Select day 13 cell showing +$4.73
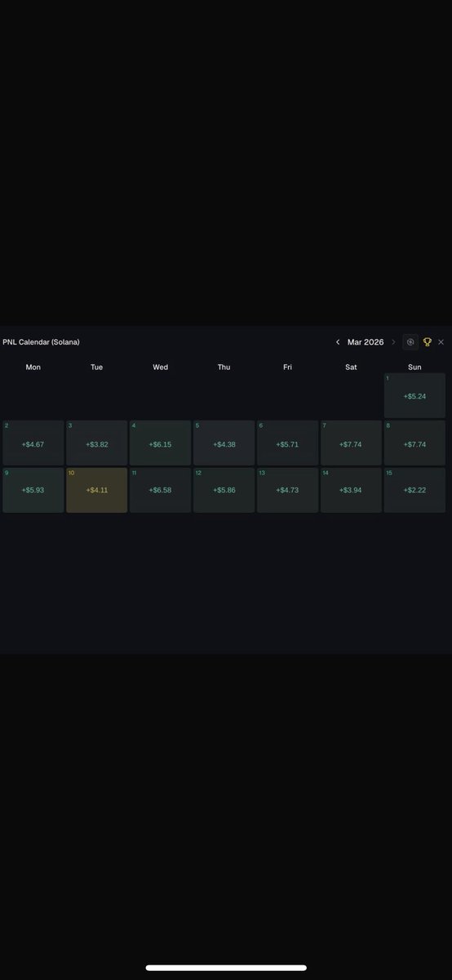Viewport: 452px width, 980px height. point(287,490)
